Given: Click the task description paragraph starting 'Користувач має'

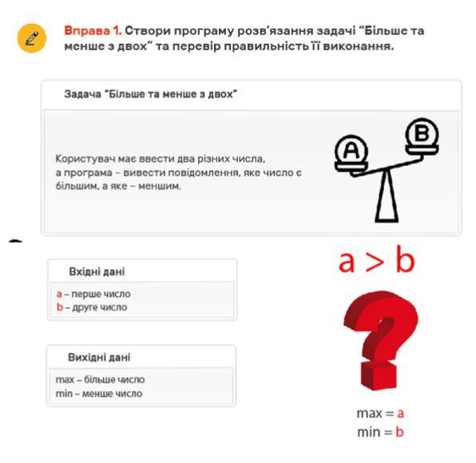Looking at the screenshot, I should pyautogui.click(x=179, y=172).
